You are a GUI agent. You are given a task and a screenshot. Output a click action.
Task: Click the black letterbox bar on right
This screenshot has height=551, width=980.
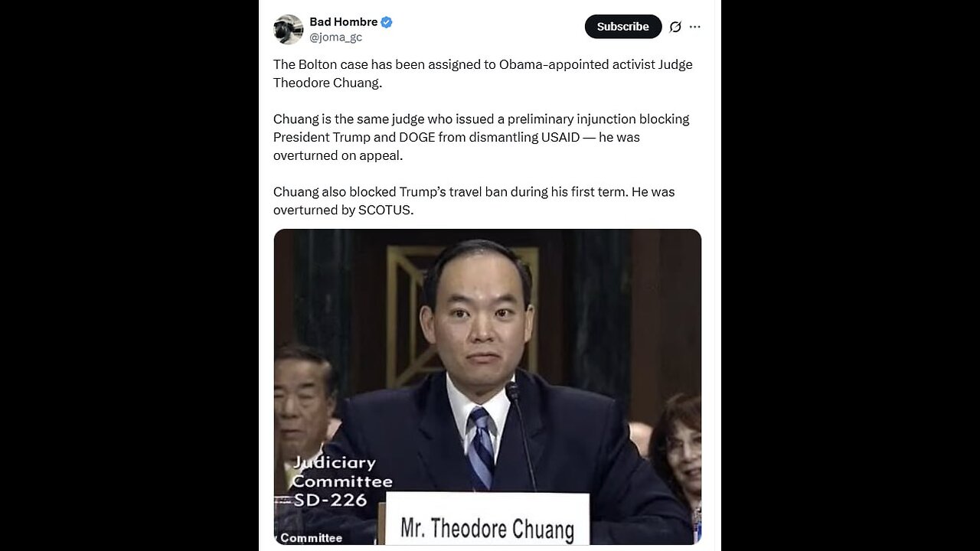click(851, 275)
